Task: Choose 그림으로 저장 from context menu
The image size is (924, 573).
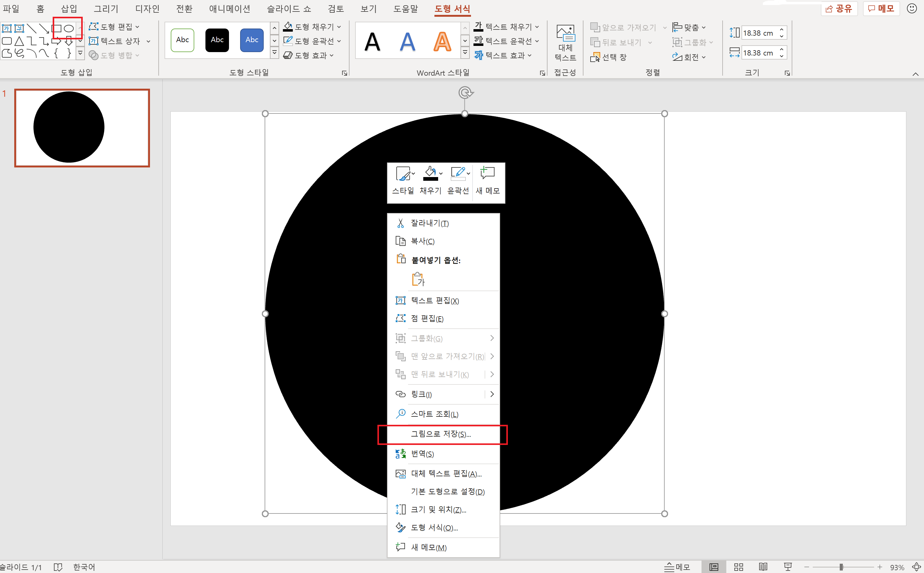Action: pyautogui.click(x=443, y=434)
